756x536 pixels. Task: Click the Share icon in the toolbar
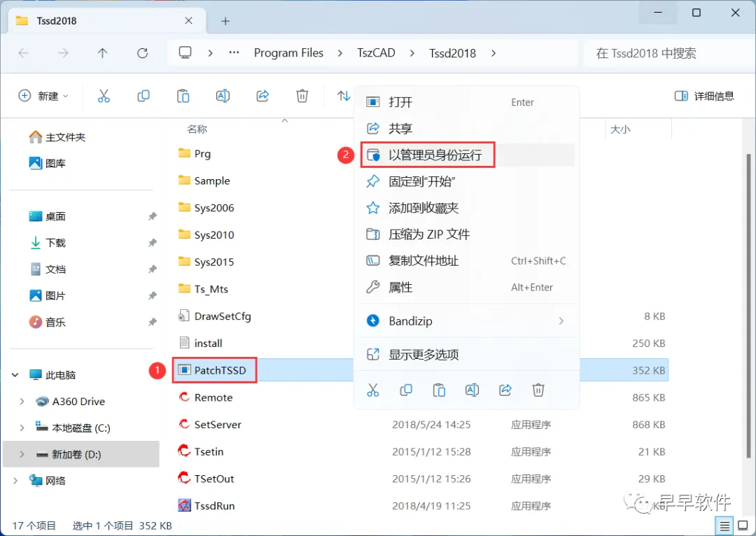(x=262, y=96)
